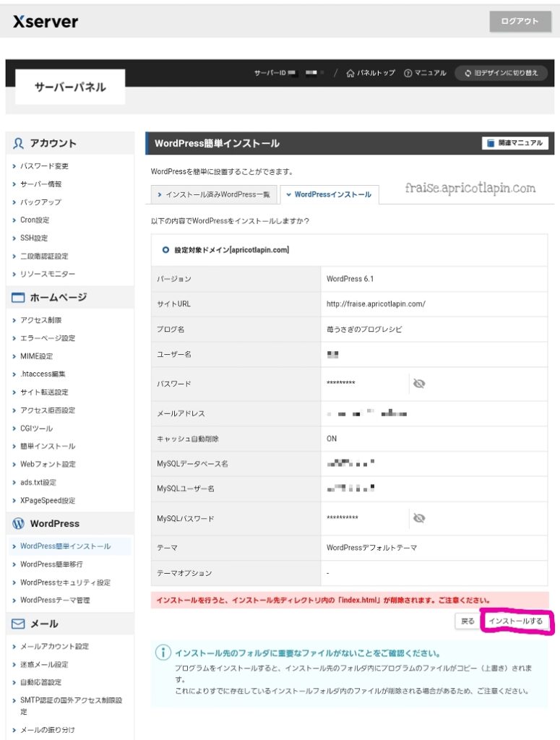The image size is (560, 740).
Task: Click the info icon in notice box
Action: coord(163,653)
